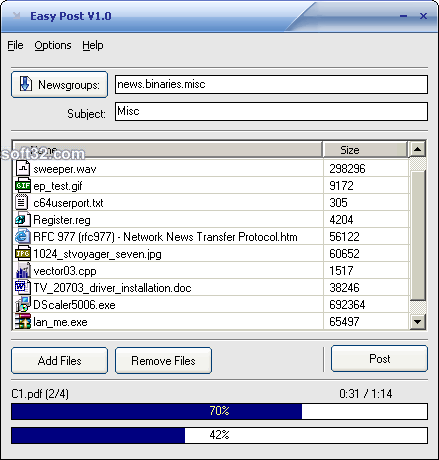The height and width of the screenshot is (460, 439).
Task: Select the ep_test.gif file name
Action: tap(58, 186)
